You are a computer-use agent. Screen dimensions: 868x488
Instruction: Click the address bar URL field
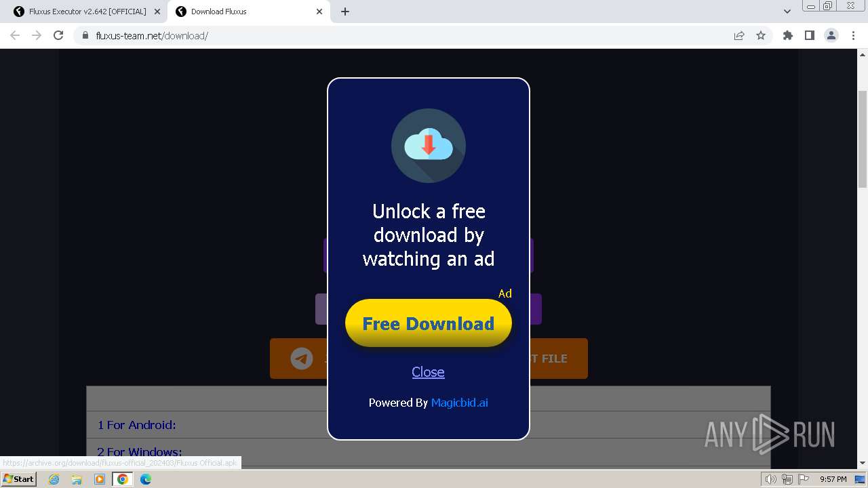[407, 35]
